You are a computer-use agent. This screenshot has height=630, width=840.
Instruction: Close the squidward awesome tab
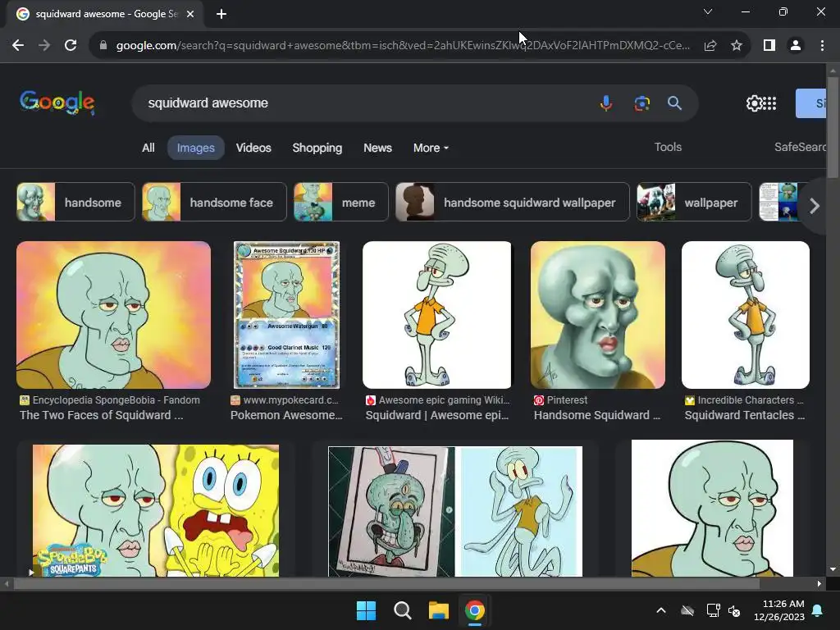pyautogui.click(x=190, y=14)
